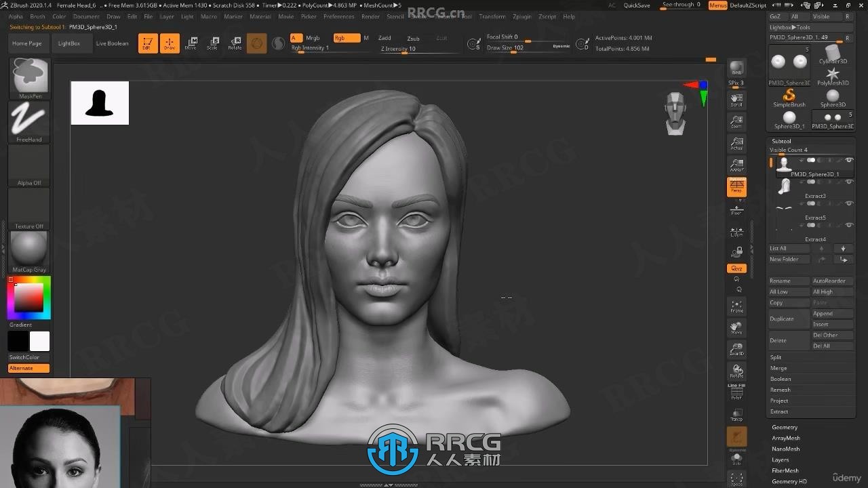Screen dimensions: 868x488
Task: Select the Scroll canvas tool
Action: 736,100
